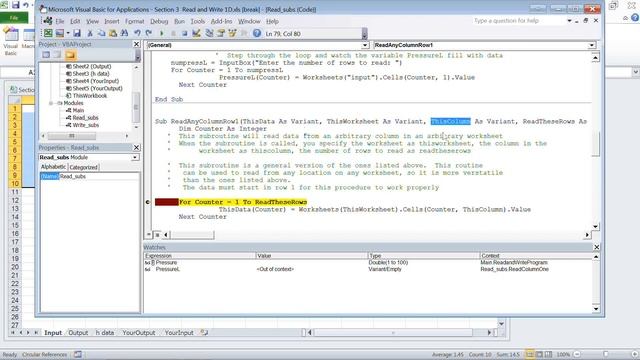The height and width of the screenshot is (360, 640).
Task: Open the Tools menu
Action: [x=198, y=21]
